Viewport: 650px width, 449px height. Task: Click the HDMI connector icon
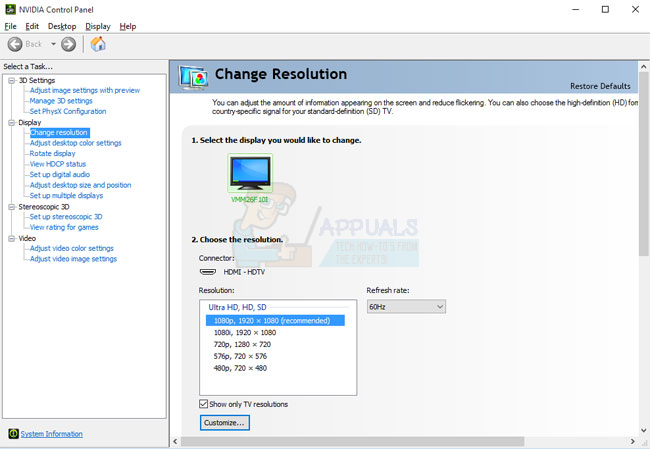[x=208, y=272]
